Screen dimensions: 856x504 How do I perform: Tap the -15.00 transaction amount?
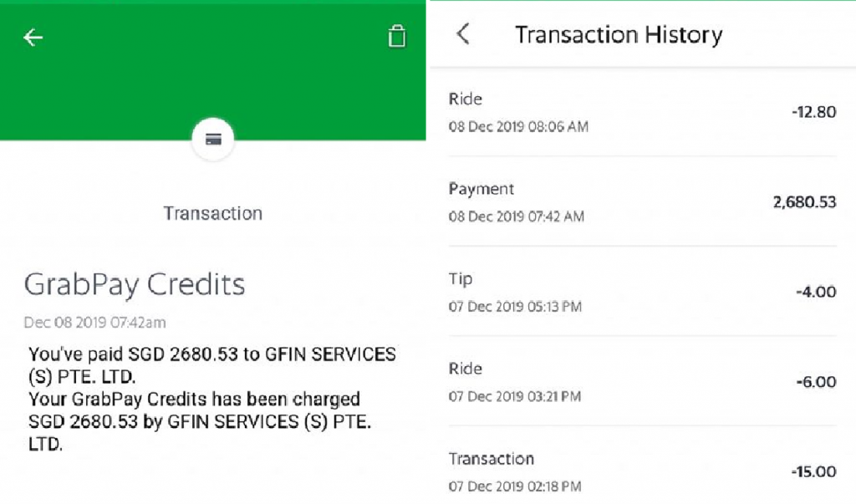pos(813,471)
